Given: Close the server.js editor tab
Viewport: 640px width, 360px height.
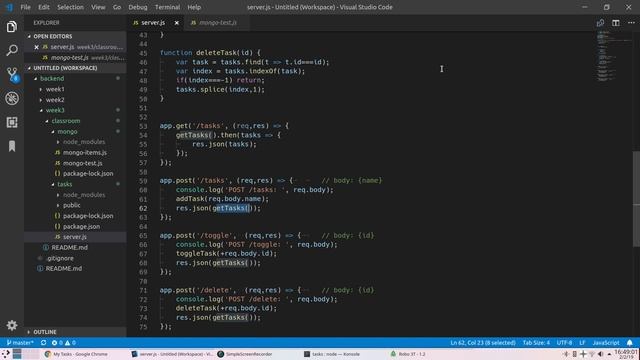Looking at the screenshot, I should [x=177, y=23].
